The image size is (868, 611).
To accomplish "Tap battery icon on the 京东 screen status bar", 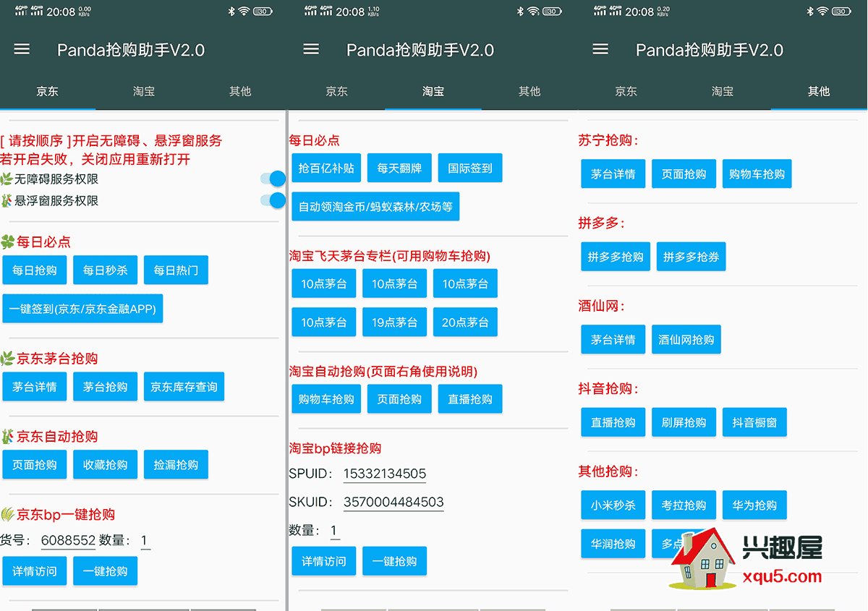I will [263, 12].
